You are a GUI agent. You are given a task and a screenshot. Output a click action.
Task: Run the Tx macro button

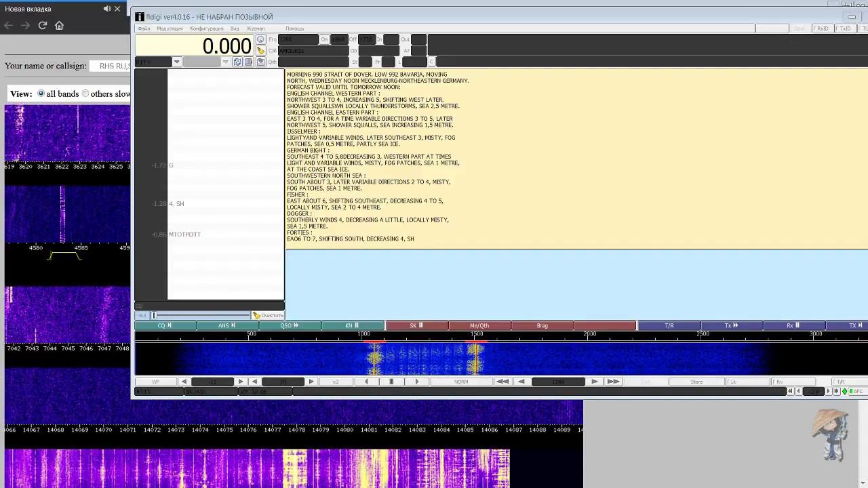pyautogui.click(x=731, y=325)
